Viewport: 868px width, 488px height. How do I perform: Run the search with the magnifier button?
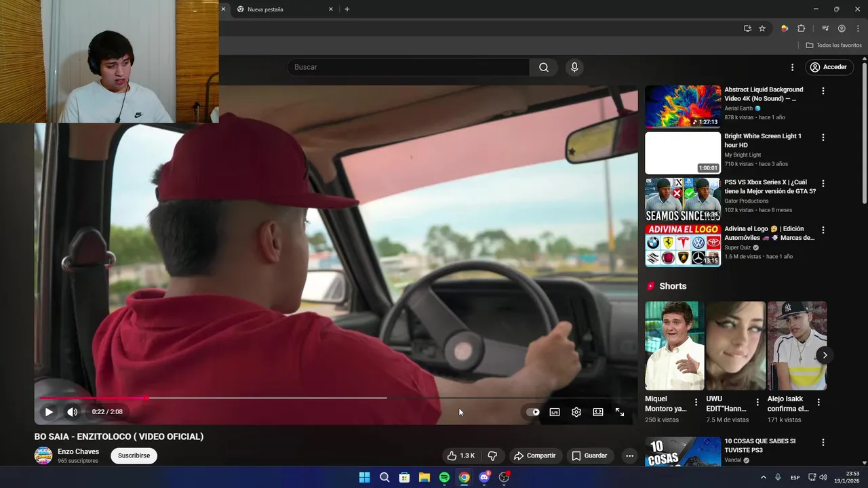[544, 67]
